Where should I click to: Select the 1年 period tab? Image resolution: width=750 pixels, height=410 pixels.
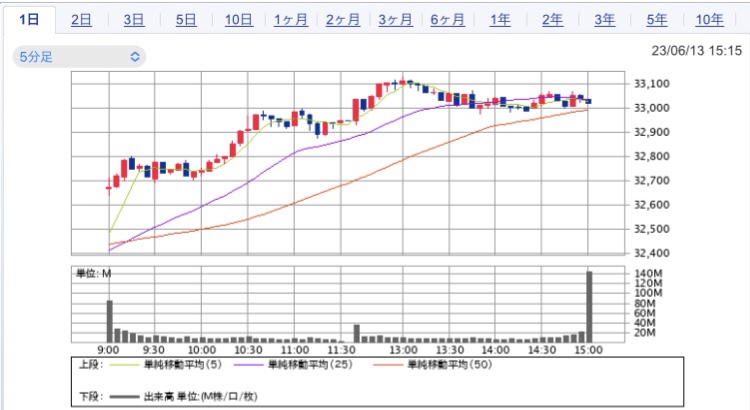click(x=500, y=20)
